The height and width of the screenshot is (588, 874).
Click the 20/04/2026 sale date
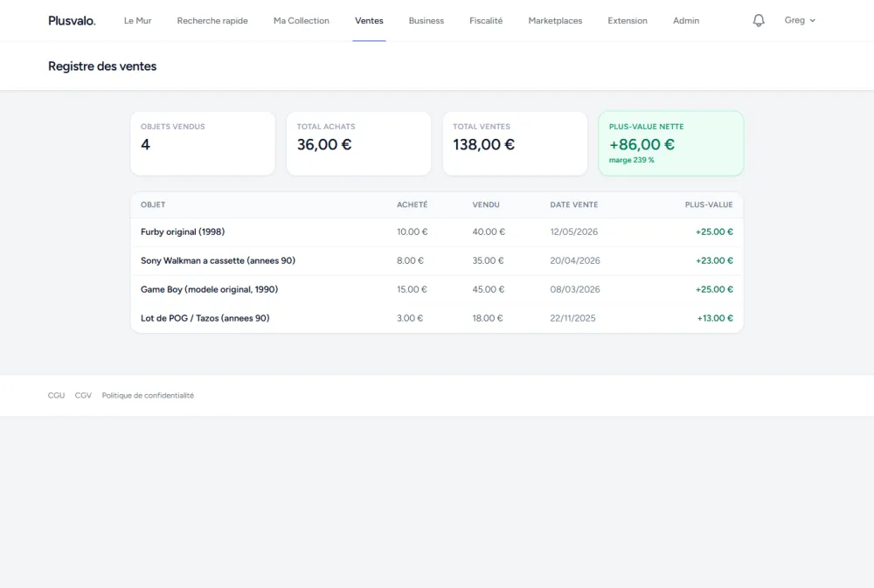point(575,261)
